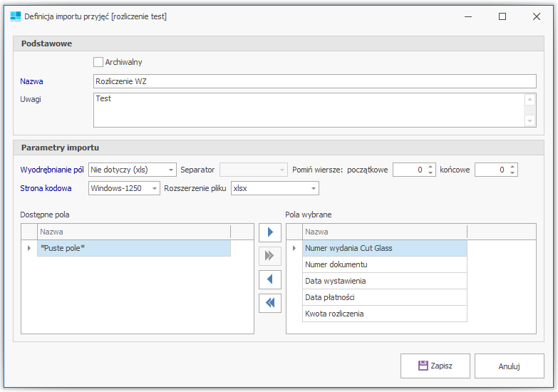Minimize the dialog window
Image resolution: width=558 pixels, height=392 pixels.
tap(468, 16)
